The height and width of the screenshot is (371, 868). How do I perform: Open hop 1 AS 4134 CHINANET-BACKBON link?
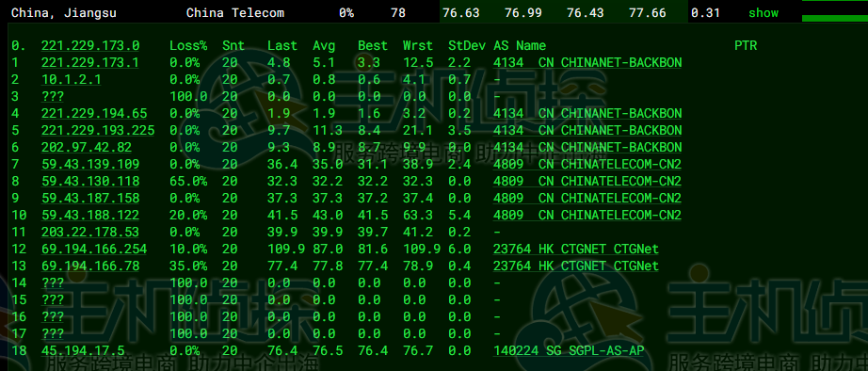click(x=587, y=62)
